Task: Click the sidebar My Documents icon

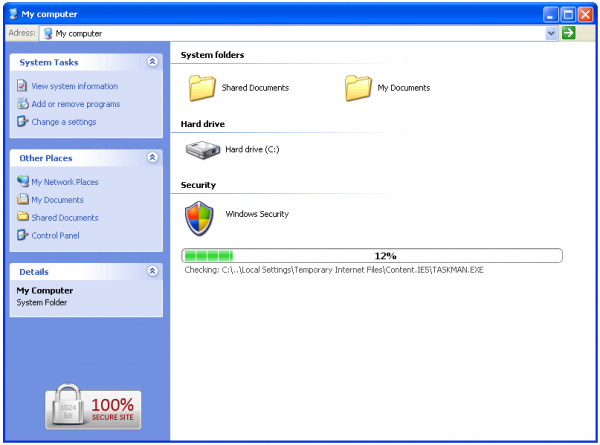Action: (23, 199)
